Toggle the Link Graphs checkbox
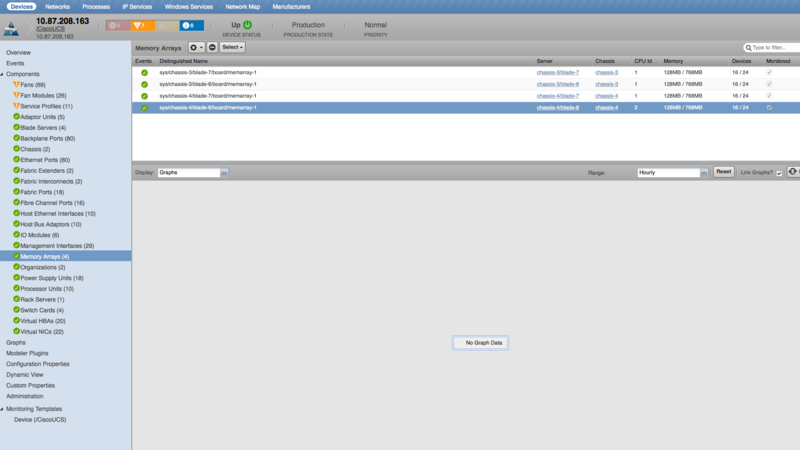Image resolution: width=800 pixels, height=450 pixels. (779, 173)
